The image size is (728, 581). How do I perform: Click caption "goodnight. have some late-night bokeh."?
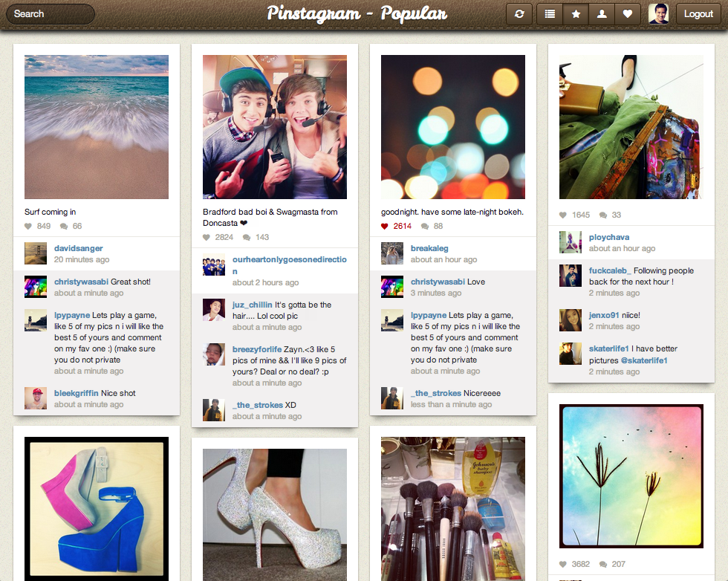point(452,212)
